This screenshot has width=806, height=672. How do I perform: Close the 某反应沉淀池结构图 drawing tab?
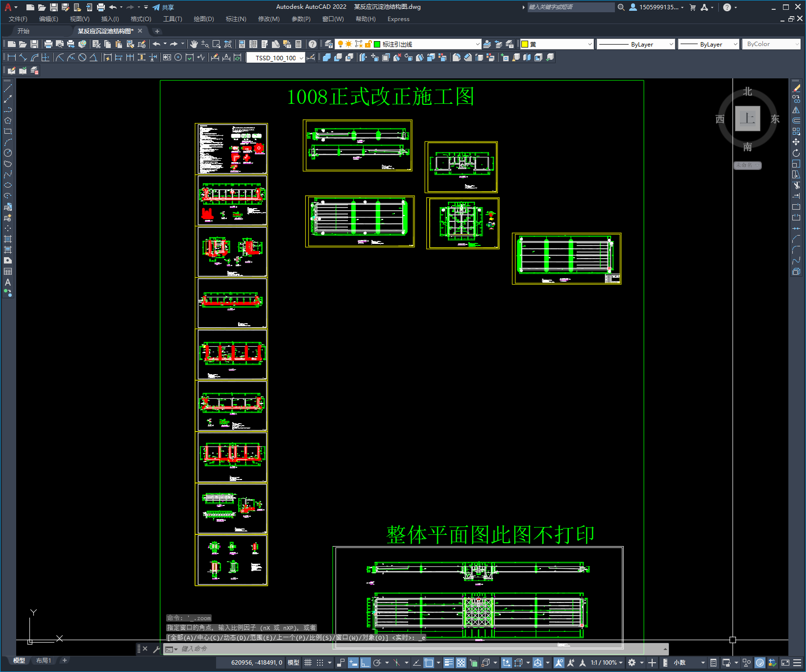[140, 31]
